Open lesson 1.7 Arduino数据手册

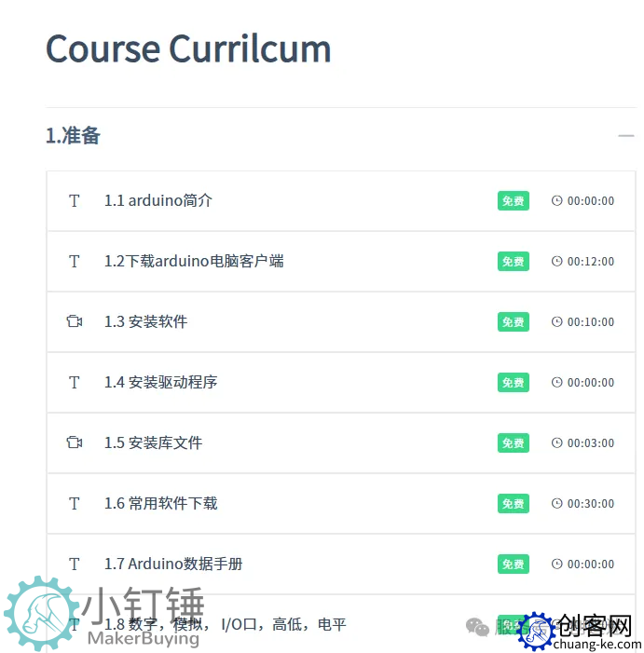point(173,564)
